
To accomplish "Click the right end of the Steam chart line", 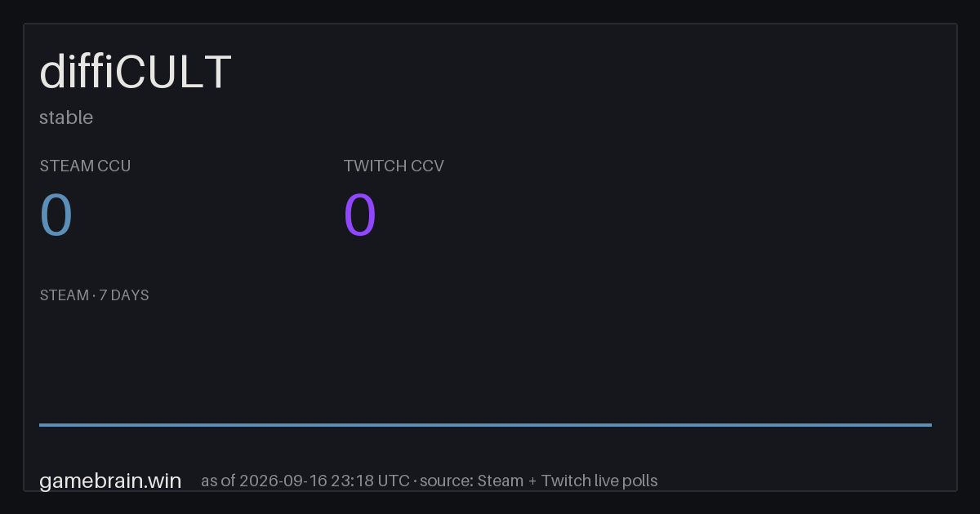I will [930, 424].
